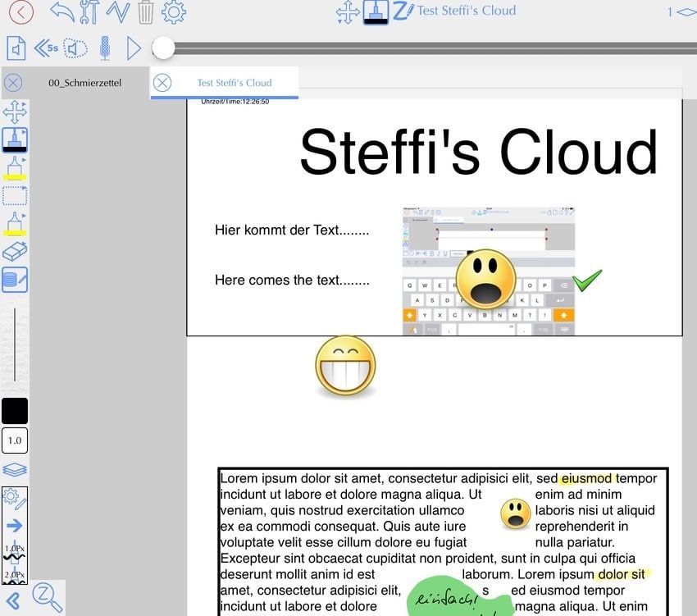Toggle microphone recording
Image resolution: width=697 pixels, height=616 pixels.
click(105, 48)
